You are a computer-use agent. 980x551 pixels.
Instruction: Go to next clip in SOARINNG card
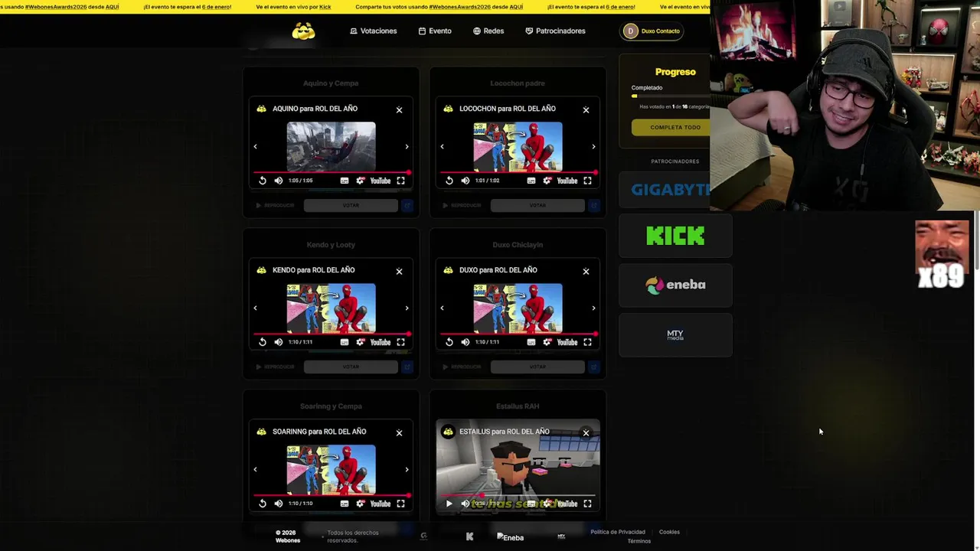click(407, 469)
